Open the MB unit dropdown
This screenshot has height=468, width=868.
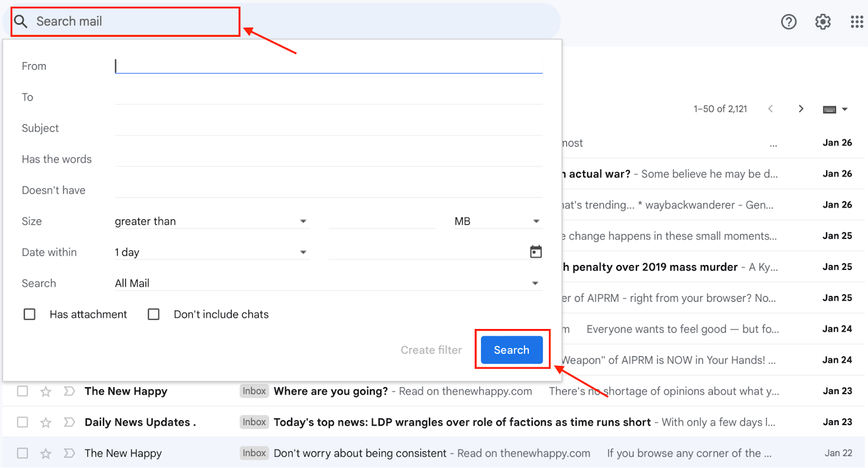(497, 221)
